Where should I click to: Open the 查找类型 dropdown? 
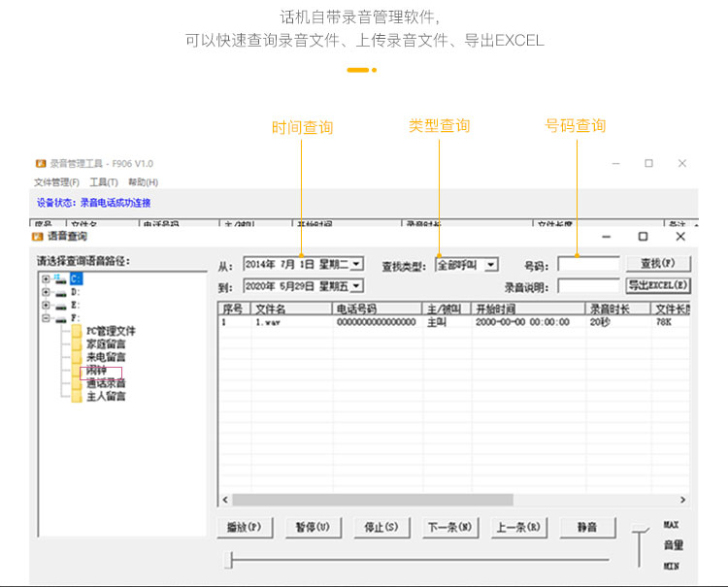491,264
